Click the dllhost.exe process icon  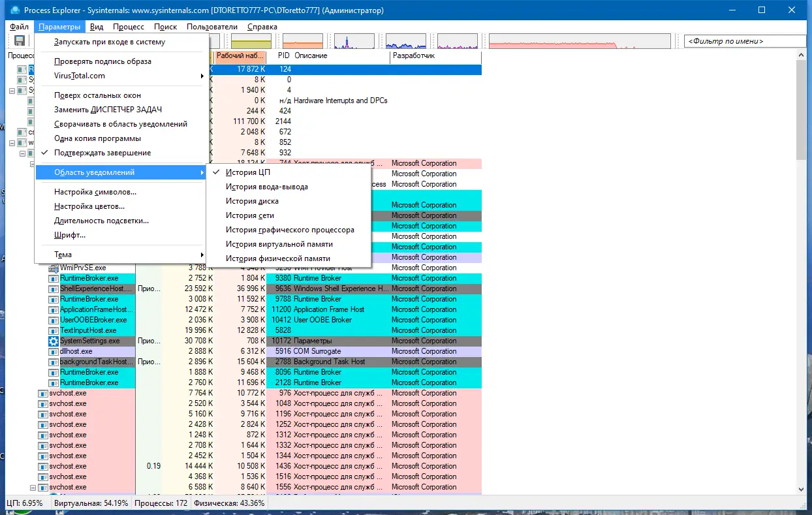[x=54, y=351]
